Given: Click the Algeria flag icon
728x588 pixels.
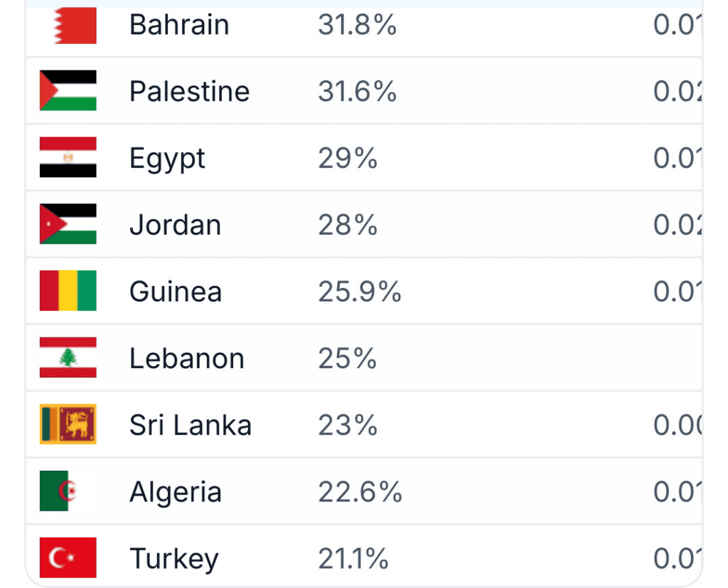Looking at the screenshot, I should pyautogui.click(x=68, y=491).
